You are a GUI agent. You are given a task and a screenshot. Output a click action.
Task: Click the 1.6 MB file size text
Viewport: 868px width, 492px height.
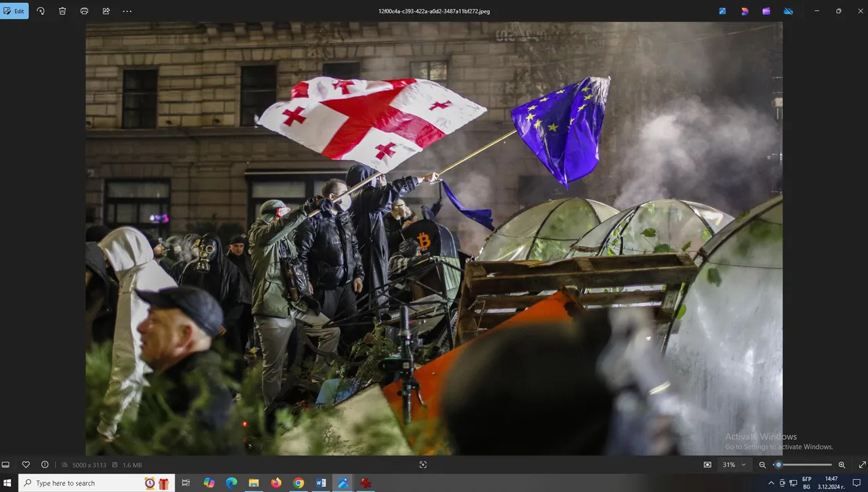pyautogui.click(x=132, y=465)
